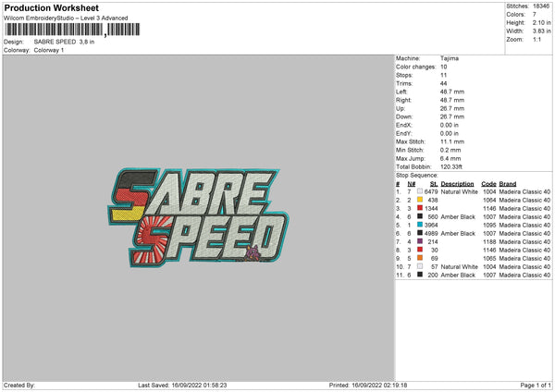This screenshot has height=392, width=555.
Task: Click the barcode under the worksheet title
Action: pos(72,30)
